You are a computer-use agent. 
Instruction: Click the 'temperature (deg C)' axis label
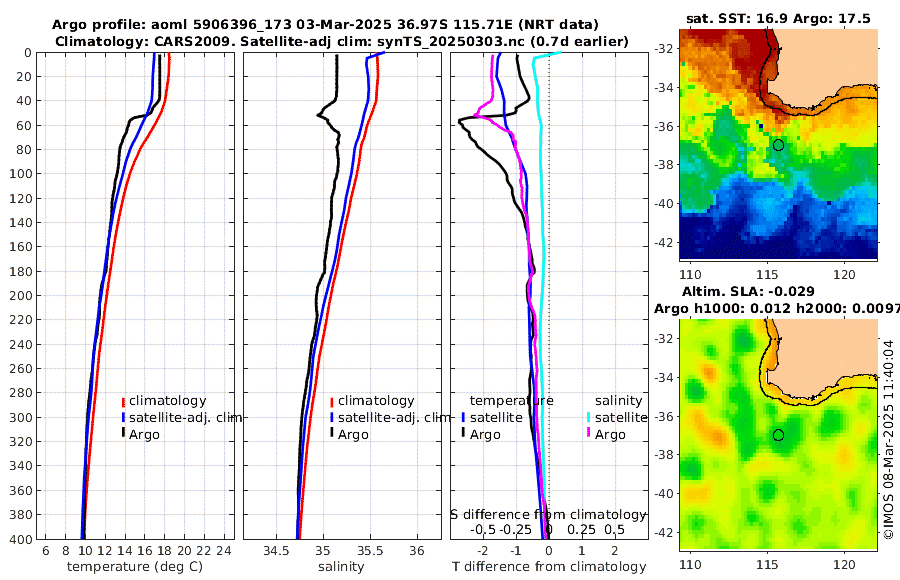click(x=135, y=567)
